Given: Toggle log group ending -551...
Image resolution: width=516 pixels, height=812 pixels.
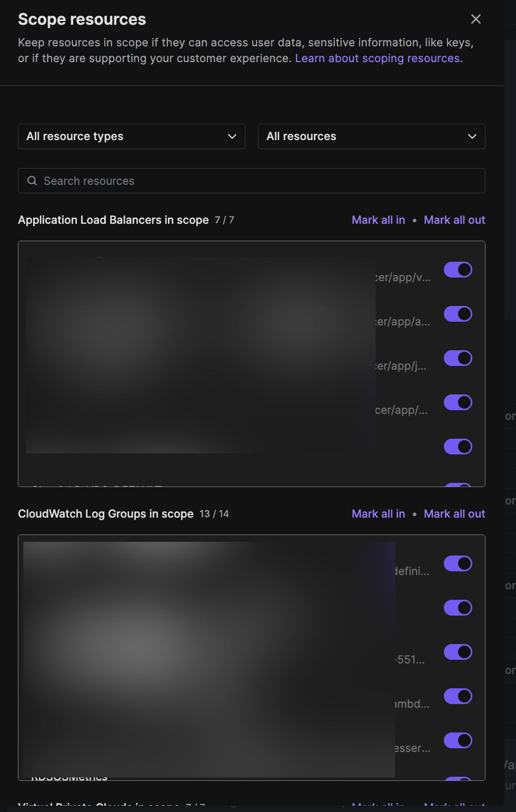Looking at the screenshot, I should 458,652.
